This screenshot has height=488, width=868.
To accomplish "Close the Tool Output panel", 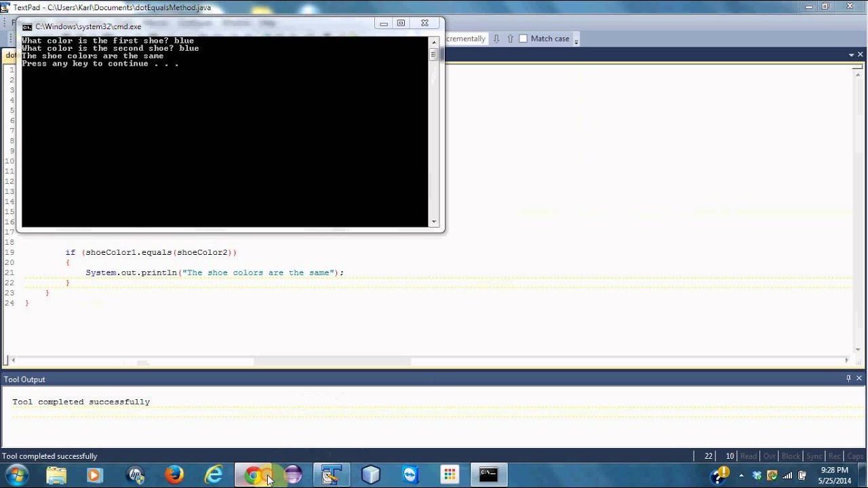I will 859,379.
